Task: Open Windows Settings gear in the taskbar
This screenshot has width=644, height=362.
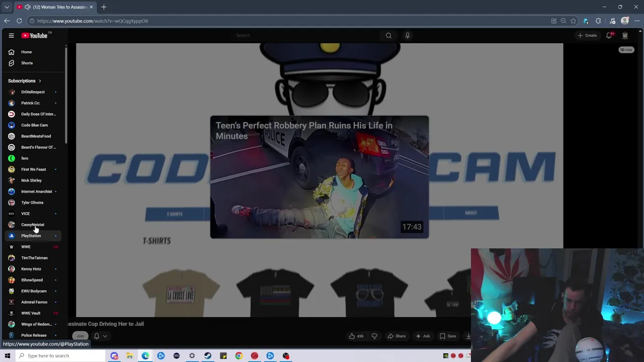Action: [192, 355]
